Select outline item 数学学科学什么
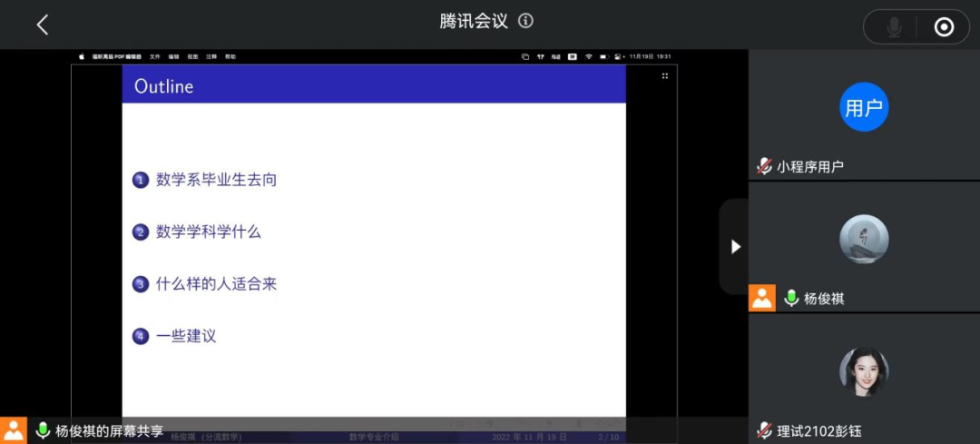Viewport: 980px width, 444px height. [208, 232]
